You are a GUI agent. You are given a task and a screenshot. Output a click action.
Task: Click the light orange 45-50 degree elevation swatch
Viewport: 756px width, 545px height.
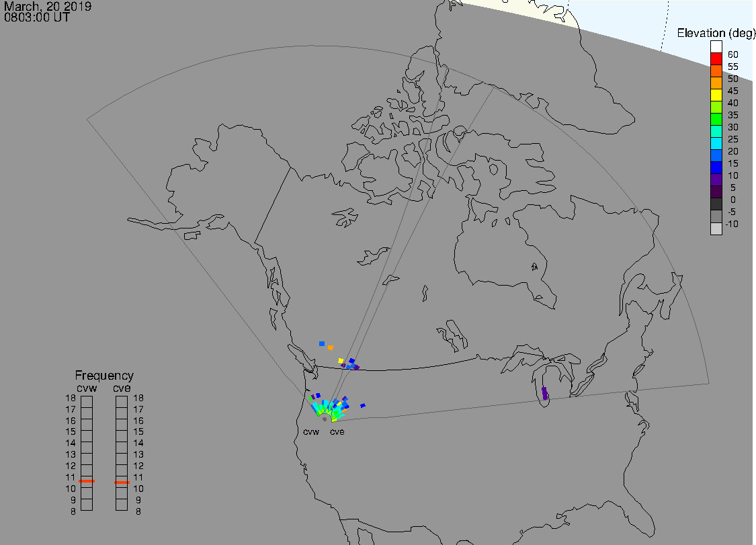pyautogui.click(x=716, y=83)
